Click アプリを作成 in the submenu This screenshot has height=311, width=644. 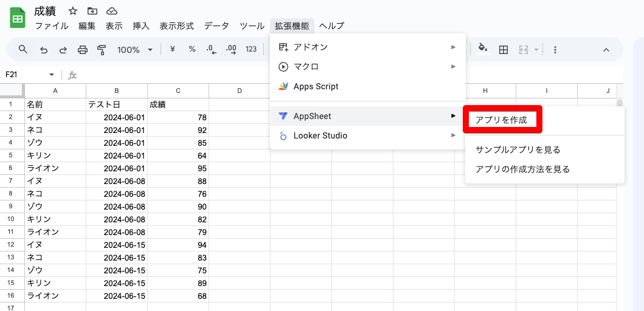pos(502,120)
